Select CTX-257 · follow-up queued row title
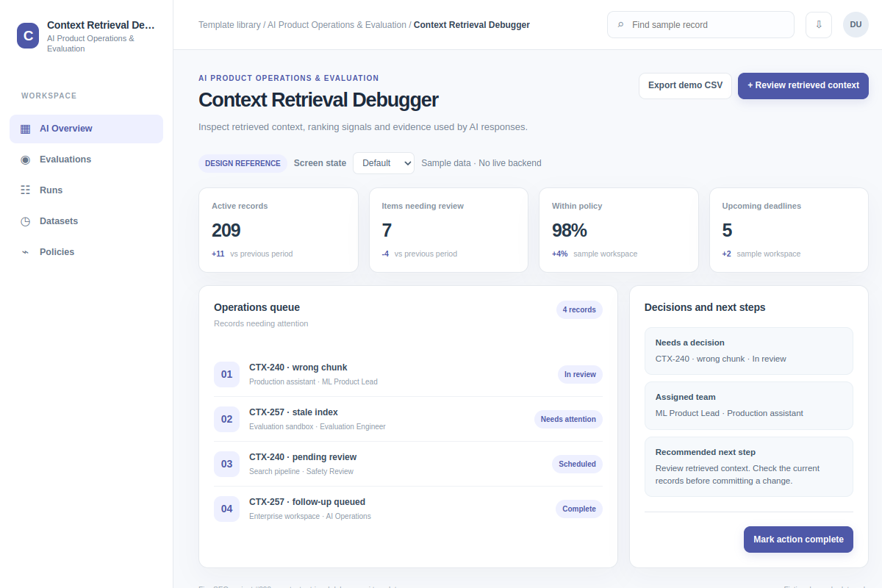This screenshot has height=588, width=882. (x=307, y=502)
